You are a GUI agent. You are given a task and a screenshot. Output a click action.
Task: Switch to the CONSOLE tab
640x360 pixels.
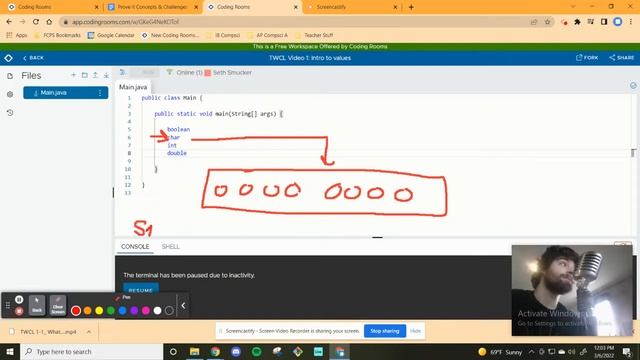(135, 247)
